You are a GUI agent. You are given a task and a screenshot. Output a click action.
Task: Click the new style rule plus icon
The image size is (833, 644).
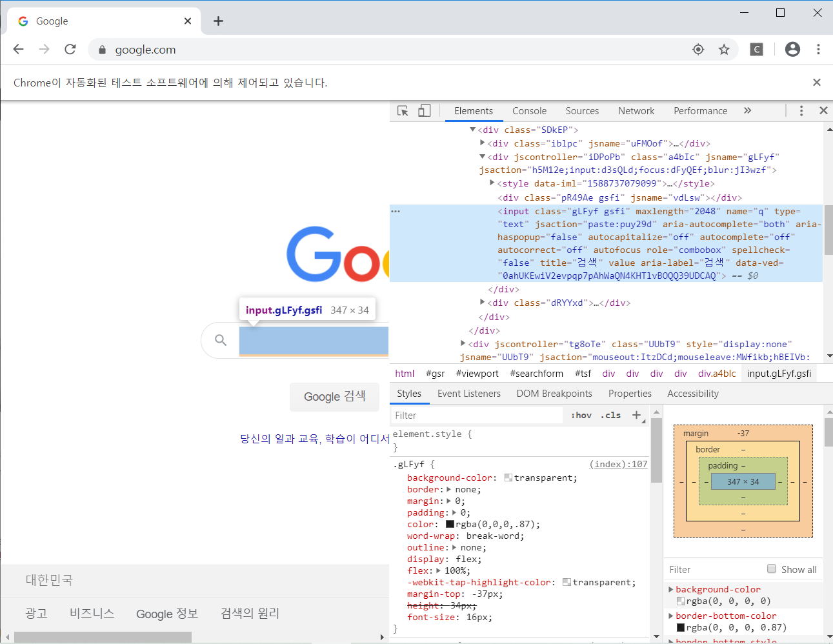[x=637, y=415]
